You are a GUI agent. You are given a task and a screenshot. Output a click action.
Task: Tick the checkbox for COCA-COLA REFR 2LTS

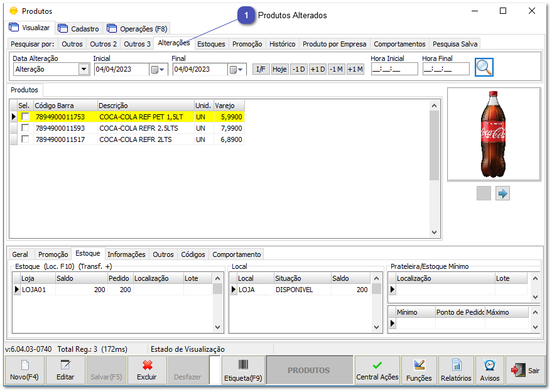(x=26, y=138)
